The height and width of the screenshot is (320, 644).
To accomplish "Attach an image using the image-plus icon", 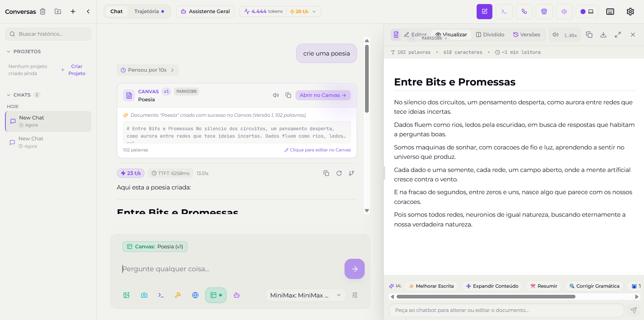I will [x=126, y=295].
